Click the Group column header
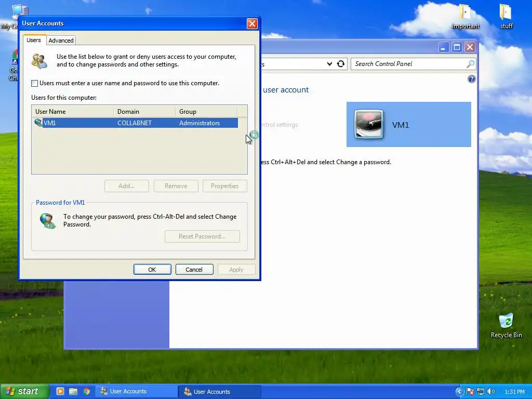532x399 pixels. tap(206, 111)
